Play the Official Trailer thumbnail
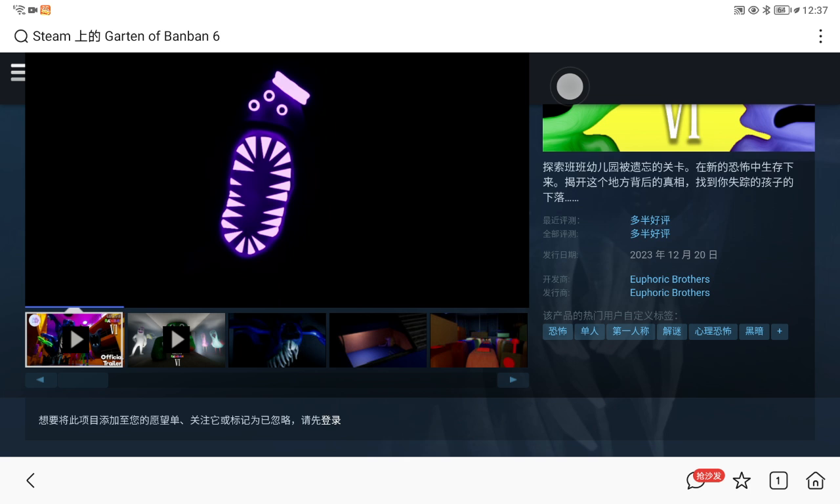The image size is (840, 504). [75, 339]
